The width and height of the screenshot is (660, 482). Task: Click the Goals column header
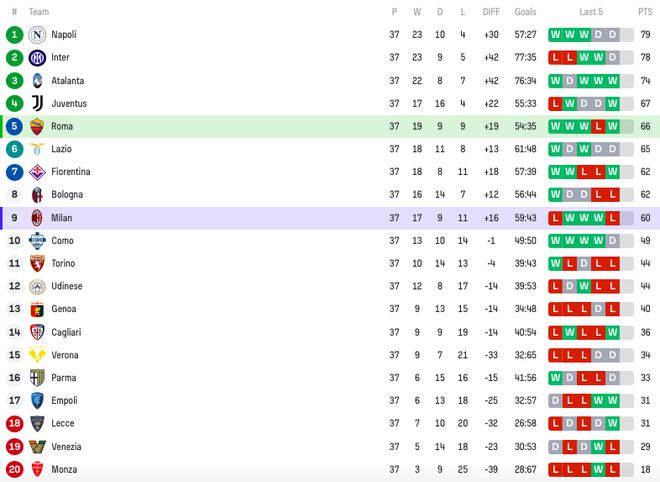[x=525, y=12]
